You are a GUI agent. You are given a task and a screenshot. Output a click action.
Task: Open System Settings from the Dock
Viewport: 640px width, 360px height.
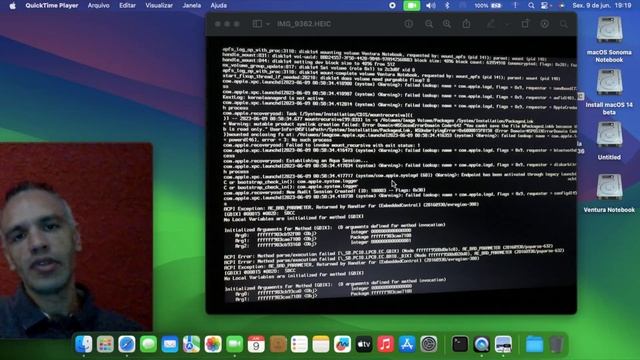(x=429, y=344)
